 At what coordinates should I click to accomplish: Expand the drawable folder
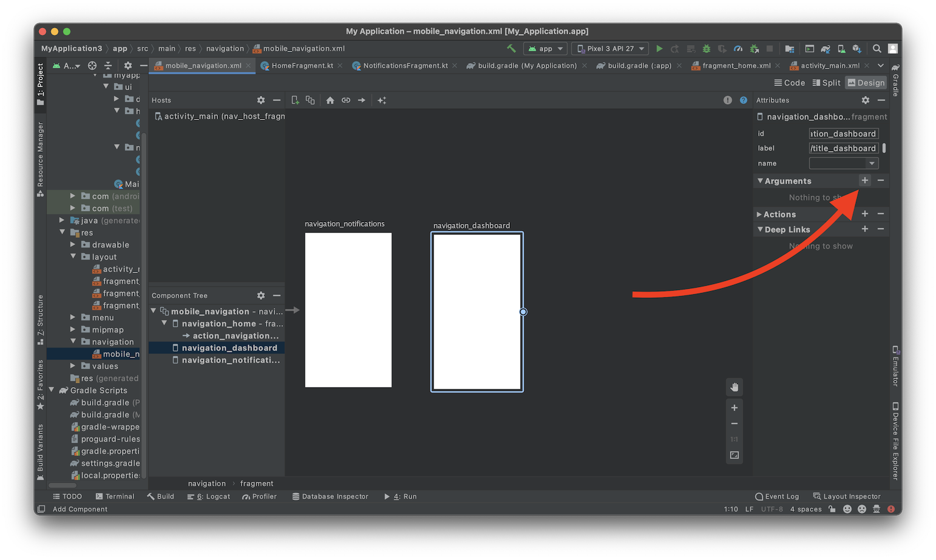click(73, 245)
